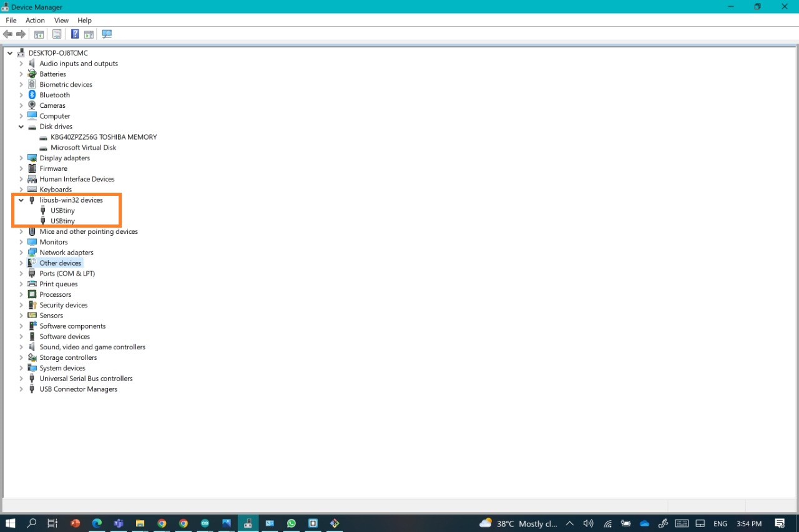Select the Software devices label
Image resolution: width=799 pixels, height=532 pixels.
tap(65, 337)
